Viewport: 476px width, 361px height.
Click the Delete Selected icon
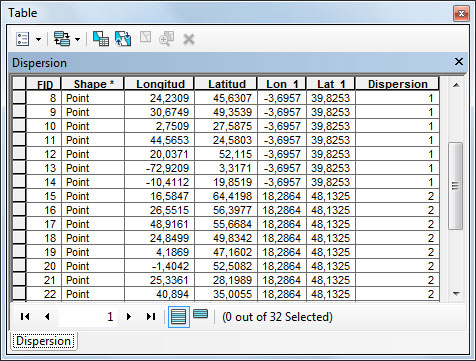click(x=189, y=39)
